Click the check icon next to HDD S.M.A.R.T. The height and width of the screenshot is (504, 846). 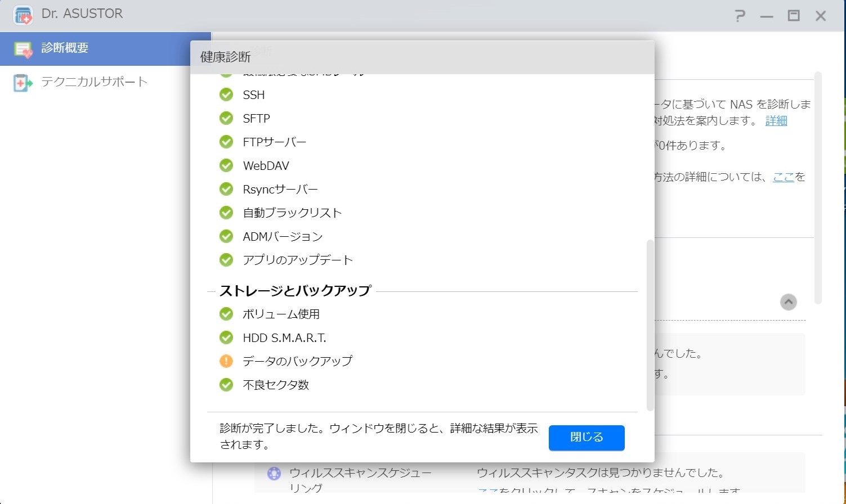click(226, 337)
